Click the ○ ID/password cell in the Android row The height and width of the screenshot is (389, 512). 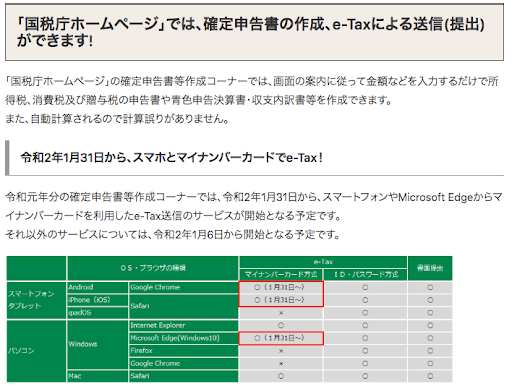pos(365,287)
